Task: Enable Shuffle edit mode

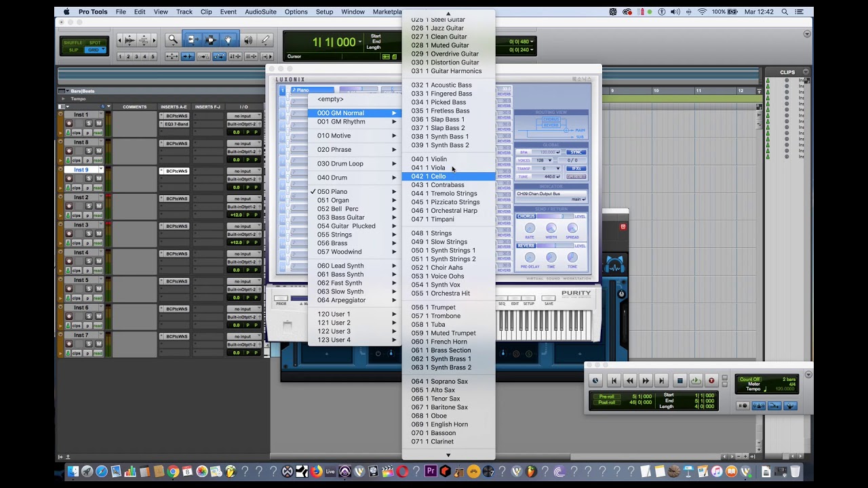Action: click(73, 43)
